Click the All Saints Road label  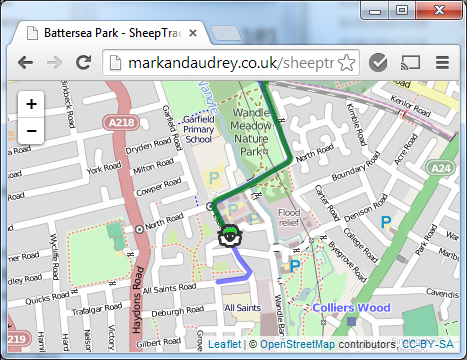169,289
